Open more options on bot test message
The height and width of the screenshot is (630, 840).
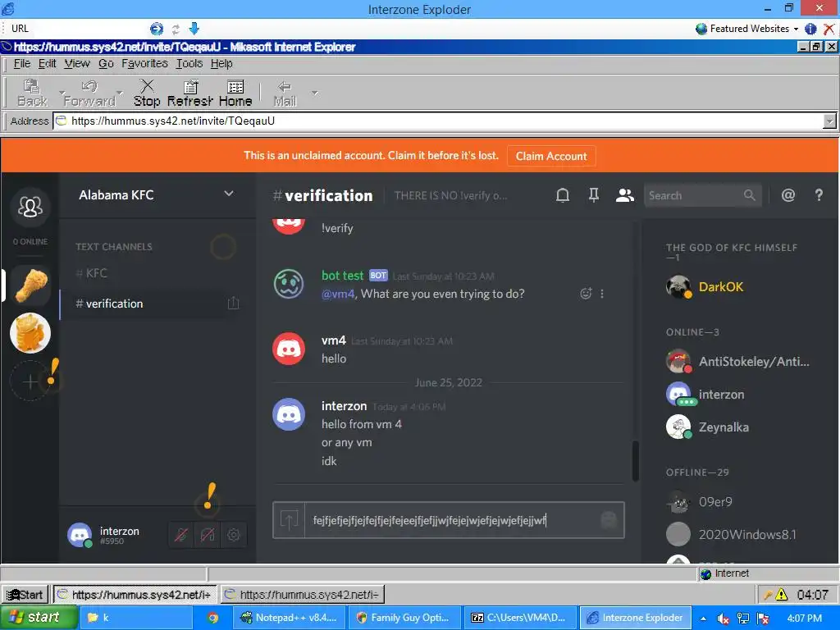(602, 294)
